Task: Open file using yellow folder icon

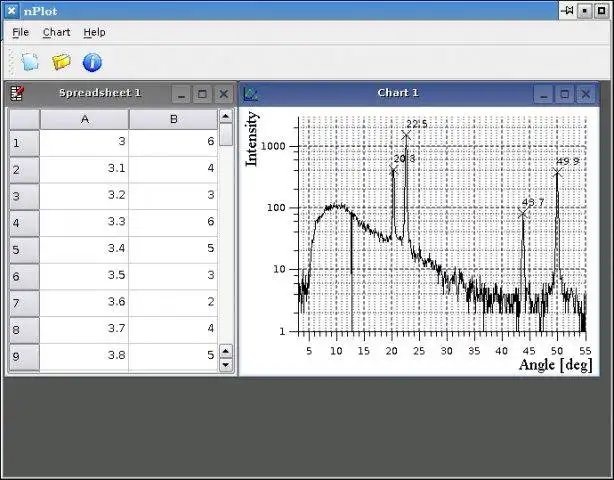Action: (61, 62)
